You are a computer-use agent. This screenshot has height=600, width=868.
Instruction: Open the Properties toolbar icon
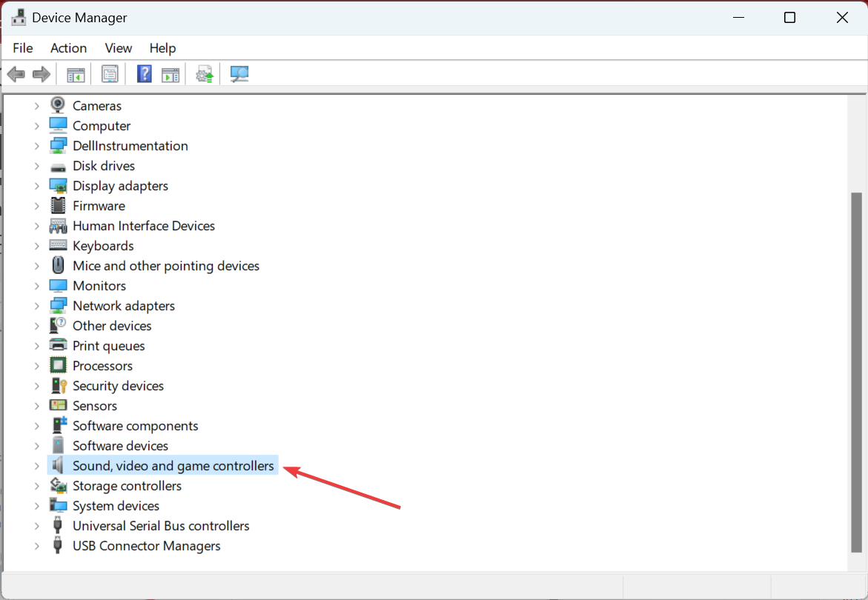tap(110, 74)
